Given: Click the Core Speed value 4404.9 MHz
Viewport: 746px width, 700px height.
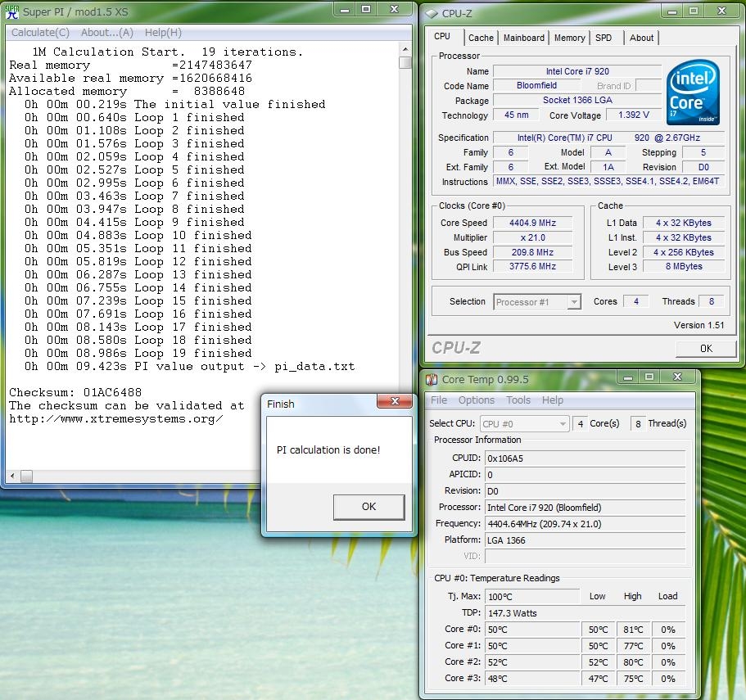Looking at the screenshot, I should point(532,223).
